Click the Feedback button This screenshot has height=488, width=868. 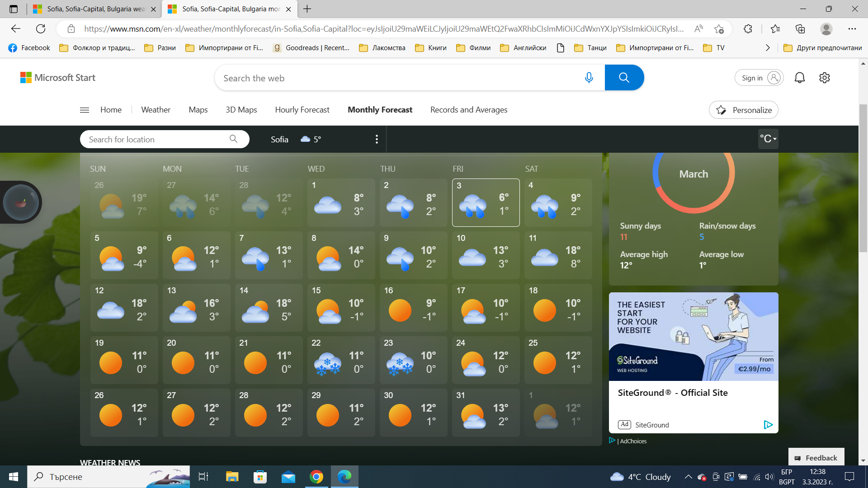(816, 458)
